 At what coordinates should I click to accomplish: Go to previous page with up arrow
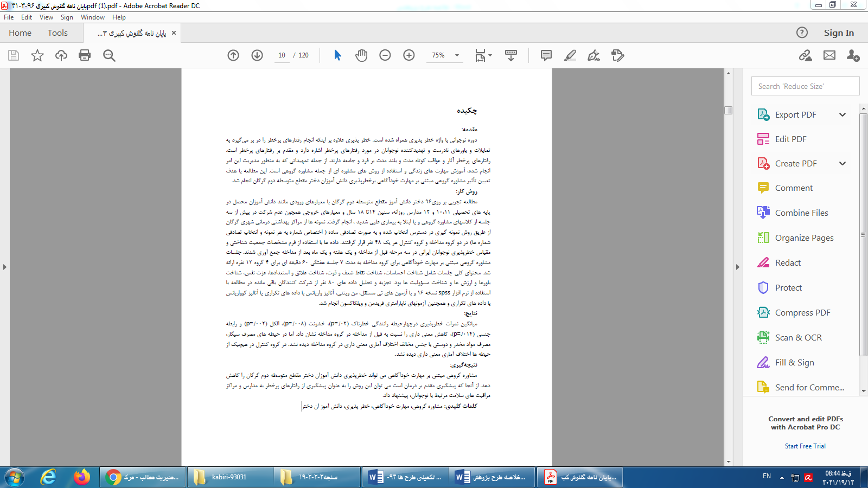tap(233, 55)
